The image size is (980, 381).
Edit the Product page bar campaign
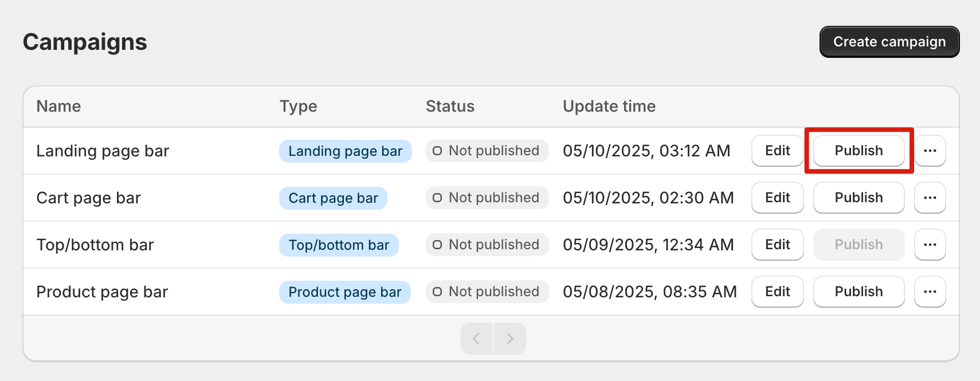click(778, 292)
